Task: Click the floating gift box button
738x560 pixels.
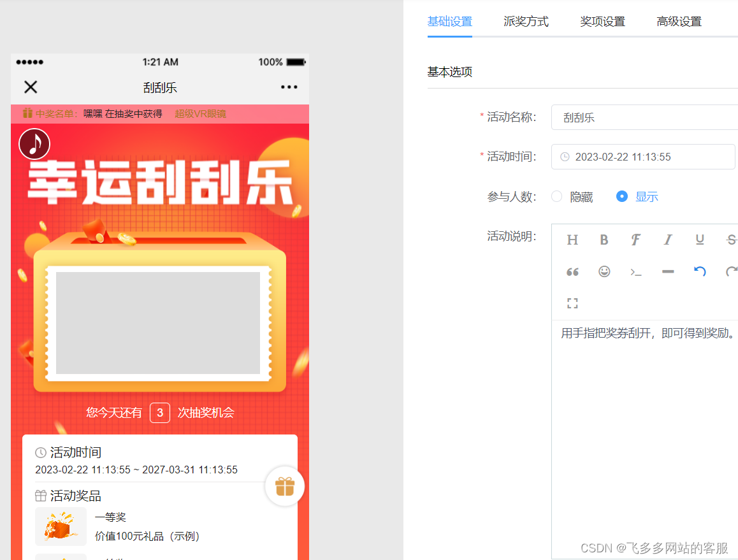Action: click(x=285, y=486)
